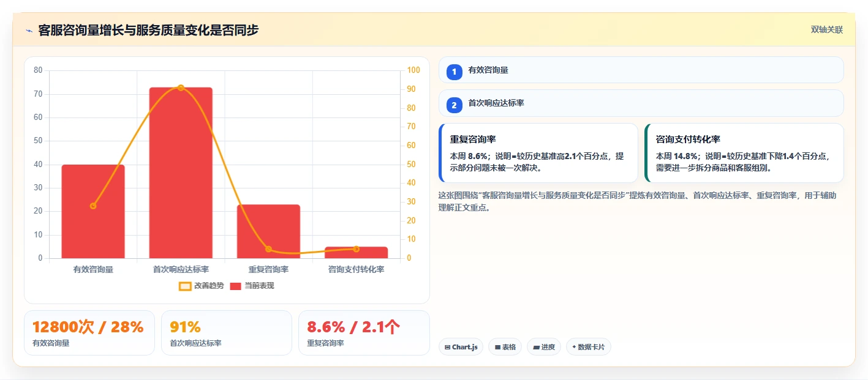Viewport: 868px width, 380px height.
Task: Select the 咨询支付转化率 detail card
Action: [x=744, y=153]
